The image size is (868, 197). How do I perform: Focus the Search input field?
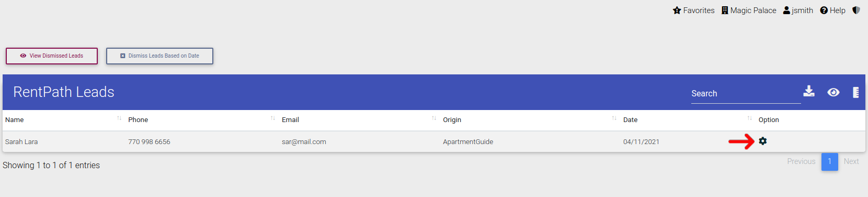point(746,94)
